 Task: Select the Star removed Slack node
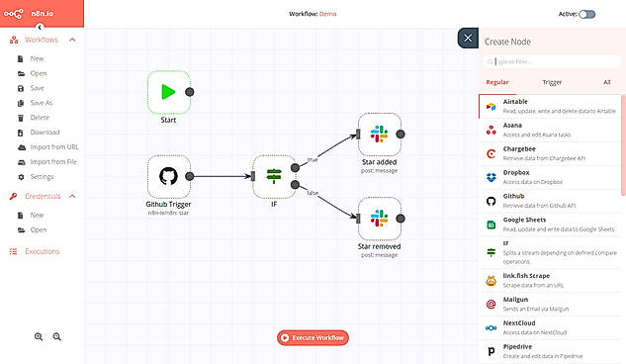click(x=380, y=219)
